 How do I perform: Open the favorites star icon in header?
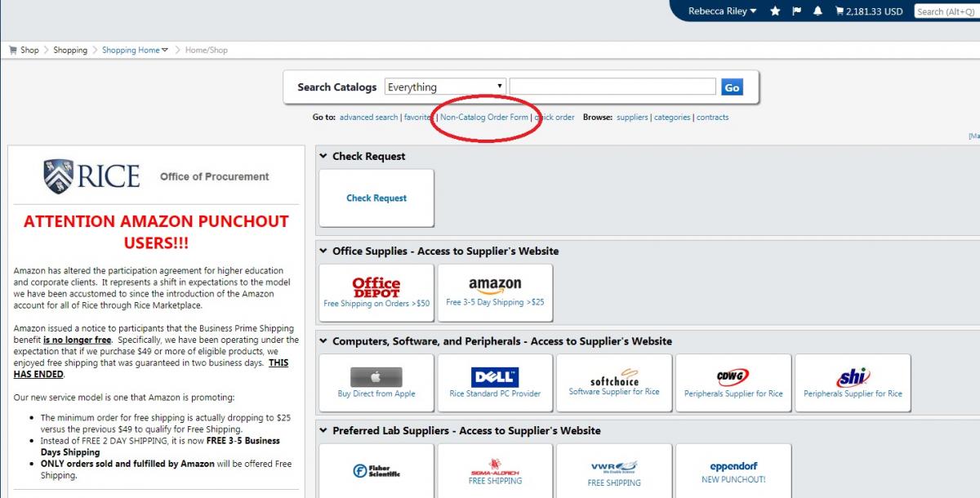click(775, 11)
